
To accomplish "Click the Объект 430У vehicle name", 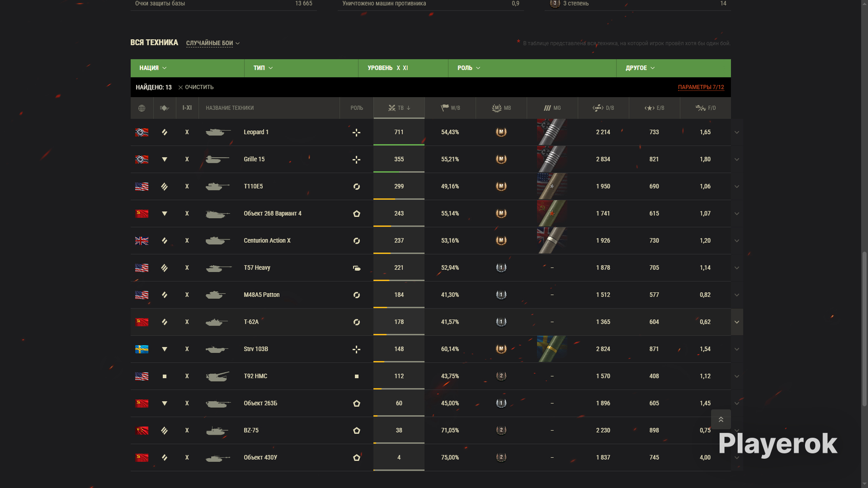I will pos(260,458).
